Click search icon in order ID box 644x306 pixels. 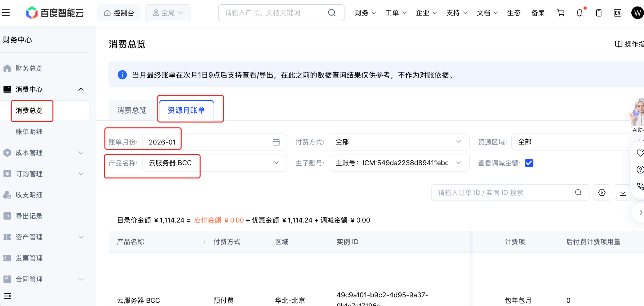tap(578, 192)
